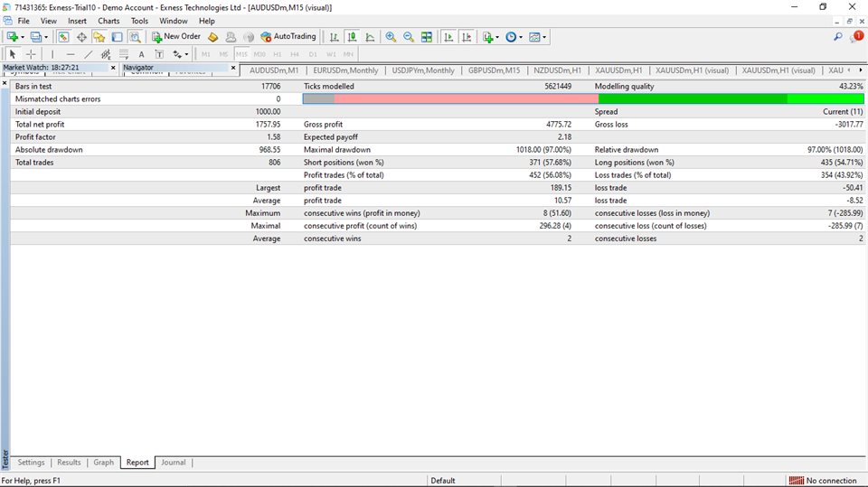Viewport: 868px width, 487px height.
Task: Select the M1 timeframe button
Action: click(206, 54)
